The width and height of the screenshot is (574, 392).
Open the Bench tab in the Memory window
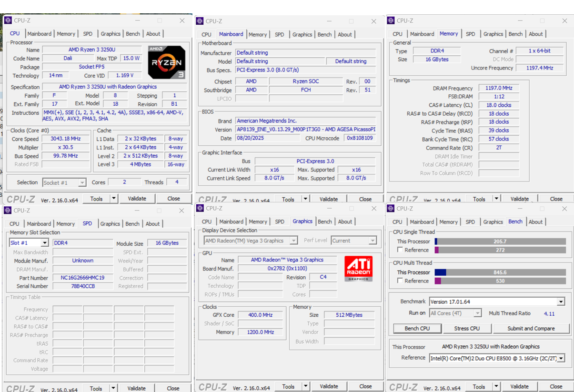tap(515, 34)
